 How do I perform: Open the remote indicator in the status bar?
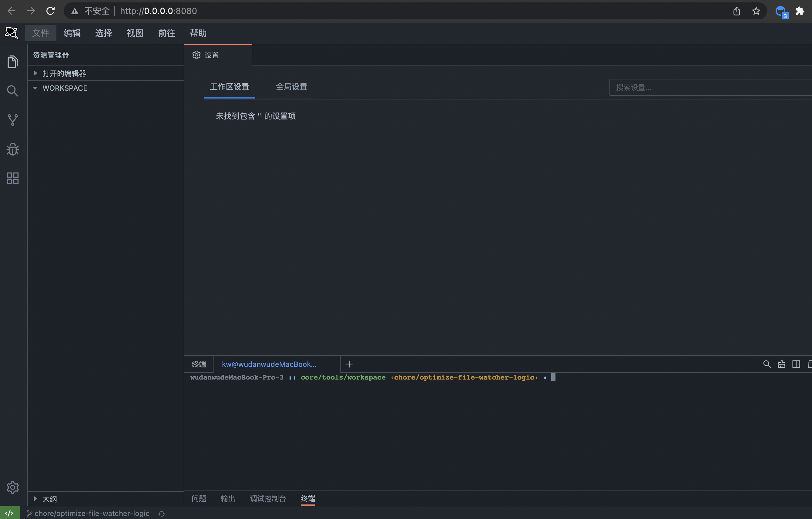[9, 513]
